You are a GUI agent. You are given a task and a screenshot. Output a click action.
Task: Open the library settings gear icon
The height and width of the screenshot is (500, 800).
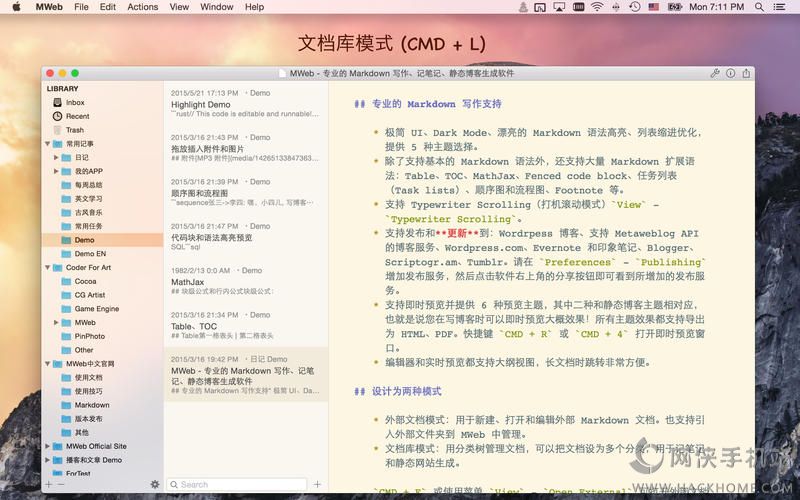[x=155, y=484]
